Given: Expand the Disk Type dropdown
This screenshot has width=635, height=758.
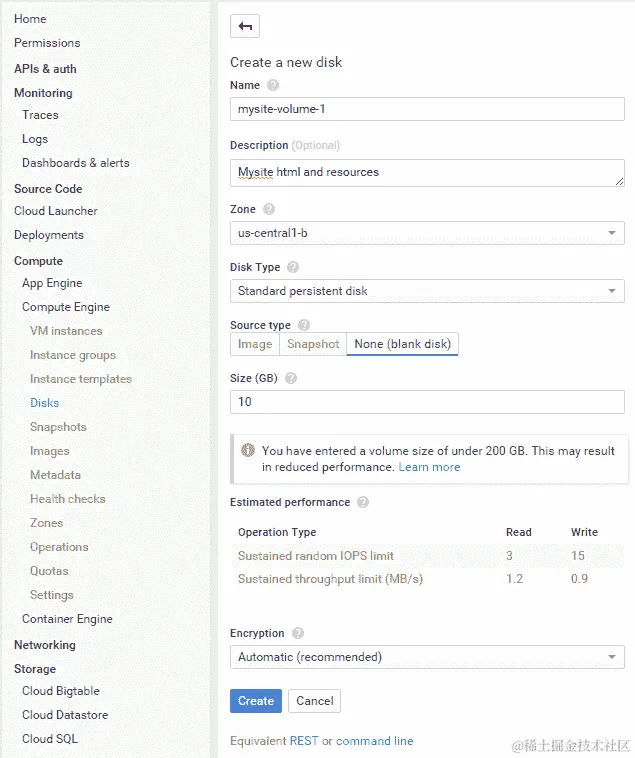Looking at the screenshot, I should [x=427, y=291].
